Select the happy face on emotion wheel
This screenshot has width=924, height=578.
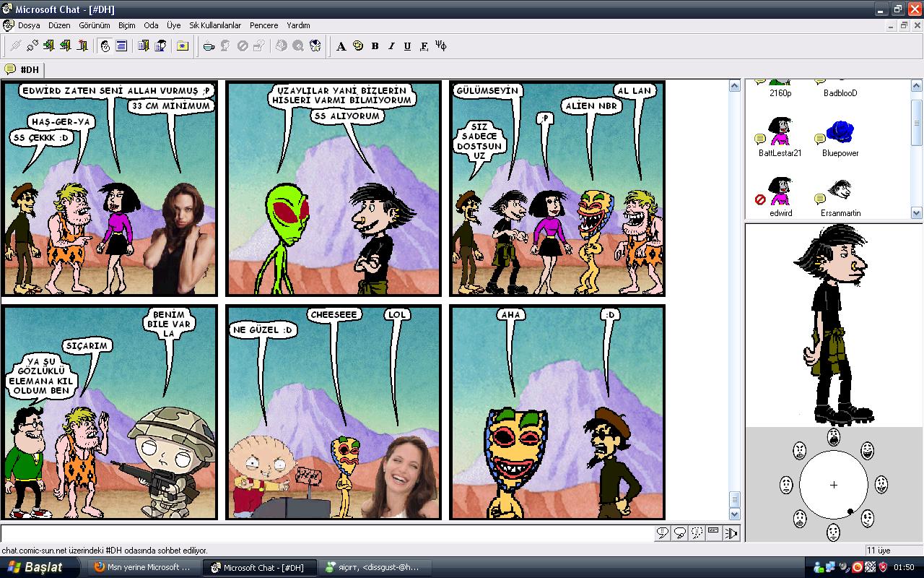(x=881, y=484)
